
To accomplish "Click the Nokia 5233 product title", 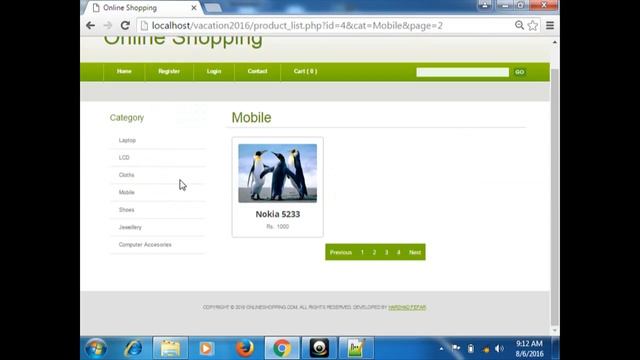I will point(278,214).
